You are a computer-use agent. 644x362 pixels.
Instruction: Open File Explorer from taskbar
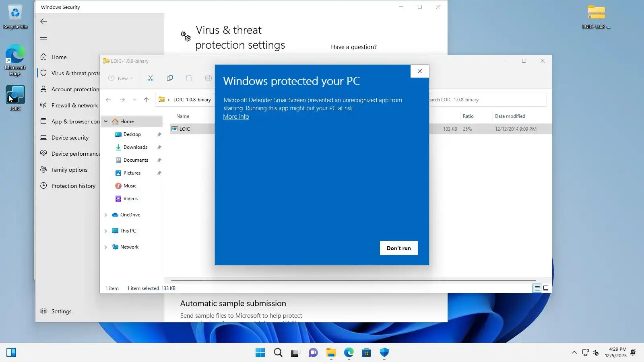coord(331,353)
